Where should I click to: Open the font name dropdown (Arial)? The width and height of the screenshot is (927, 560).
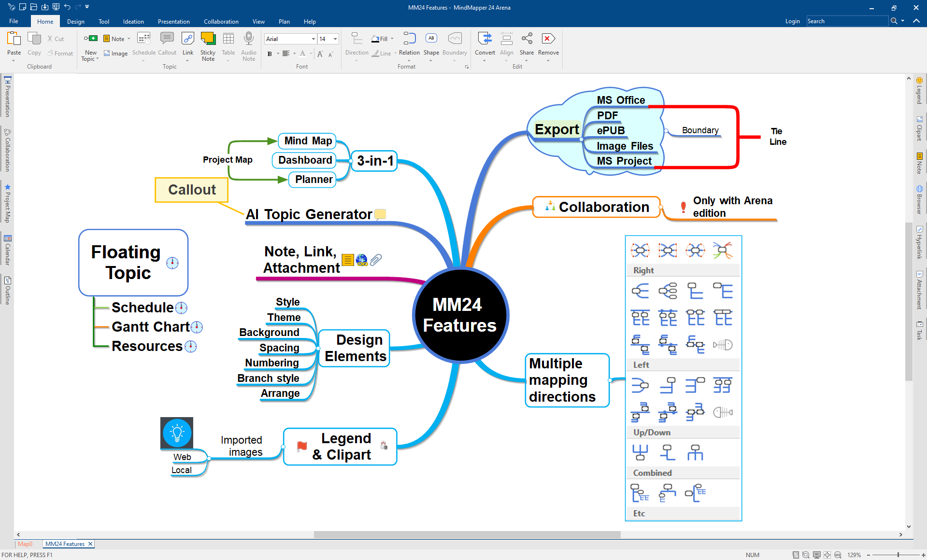(x=313, y=39)
